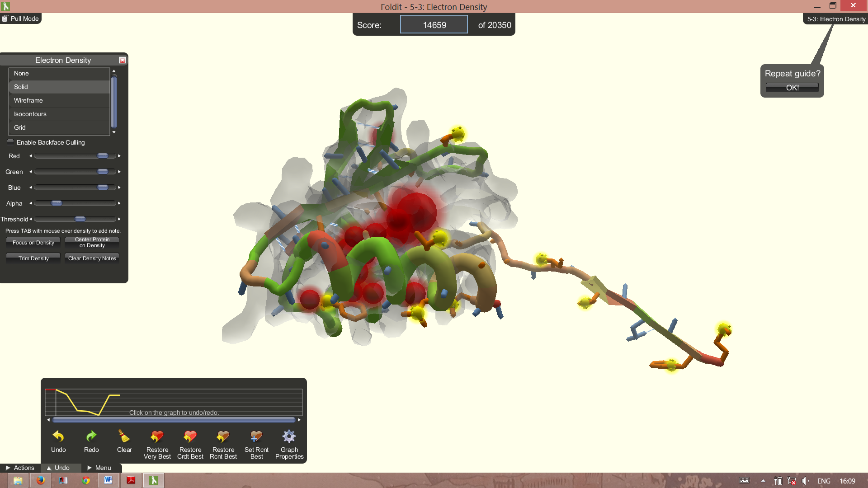The image size is (868, 488).
Task: Open the on-screen keyboard tray icon
Action: [744, 481]
